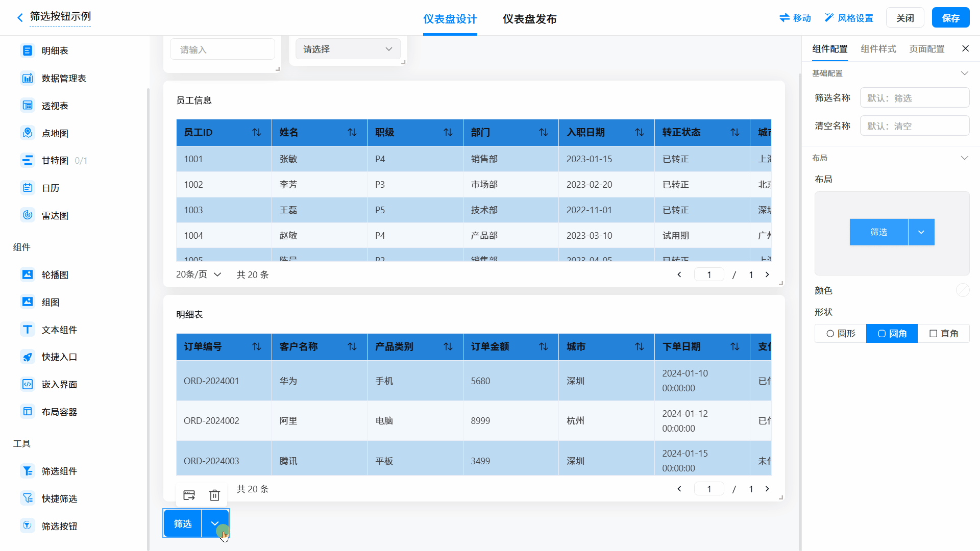Open the 组件配置 tab
The width and height of the screenshot is (980, 551).
[x=830, y=49]
